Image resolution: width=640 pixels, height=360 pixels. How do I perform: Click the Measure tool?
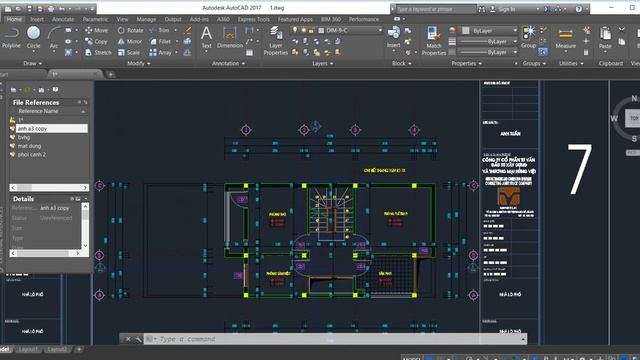pos(565,39)
